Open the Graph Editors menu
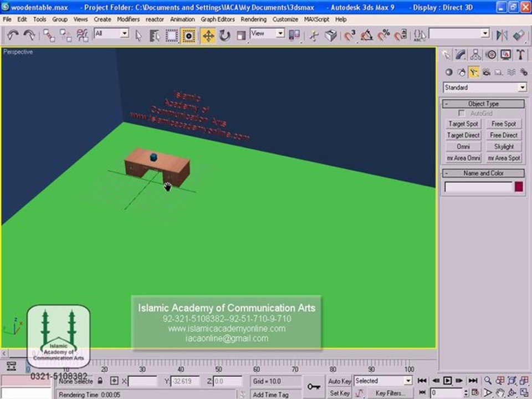 [217, 19]
